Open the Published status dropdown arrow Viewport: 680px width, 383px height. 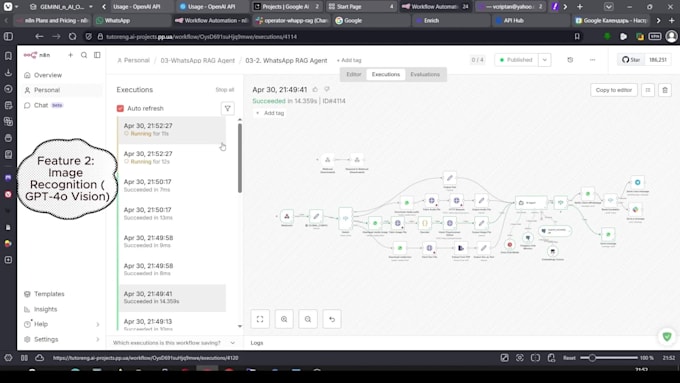[545, 60]
